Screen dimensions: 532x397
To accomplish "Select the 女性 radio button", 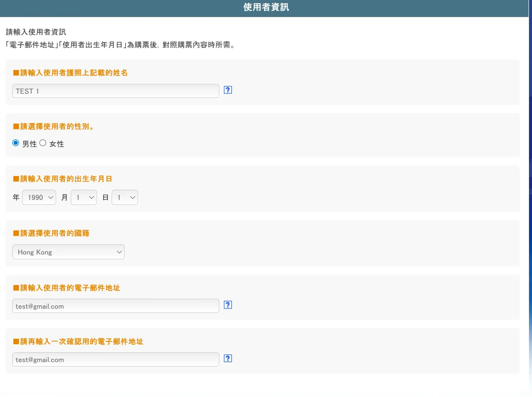I will coord(43,143).
